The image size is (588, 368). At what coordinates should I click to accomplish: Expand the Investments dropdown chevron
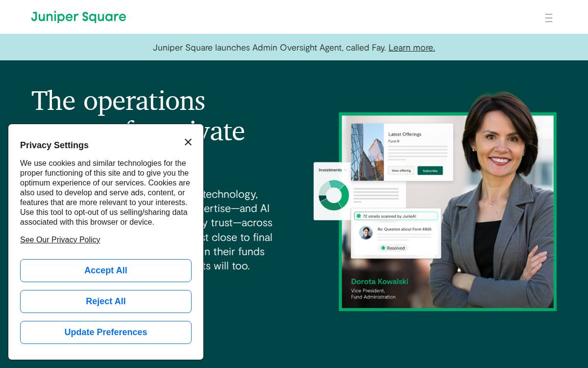[x=345, y=170]
